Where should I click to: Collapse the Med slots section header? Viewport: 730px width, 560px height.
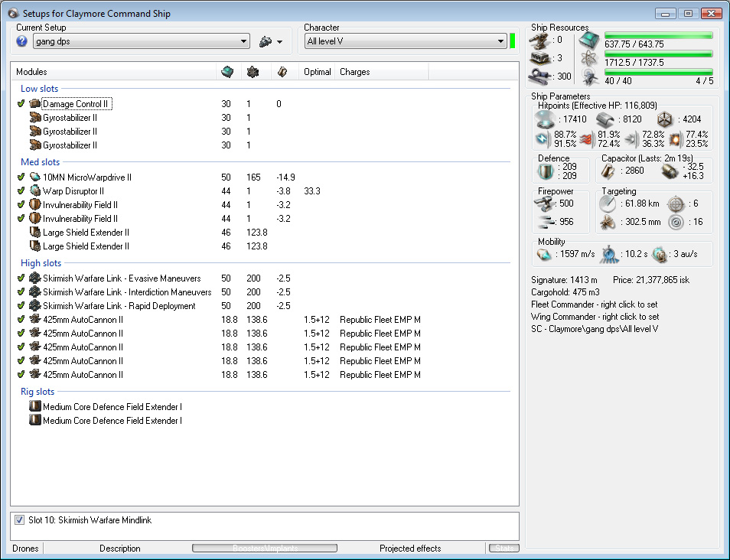[x=40, y=162]
